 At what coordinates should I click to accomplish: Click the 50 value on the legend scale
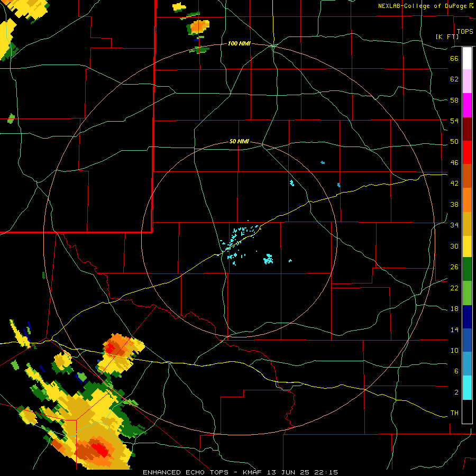[x=454, y=142]
